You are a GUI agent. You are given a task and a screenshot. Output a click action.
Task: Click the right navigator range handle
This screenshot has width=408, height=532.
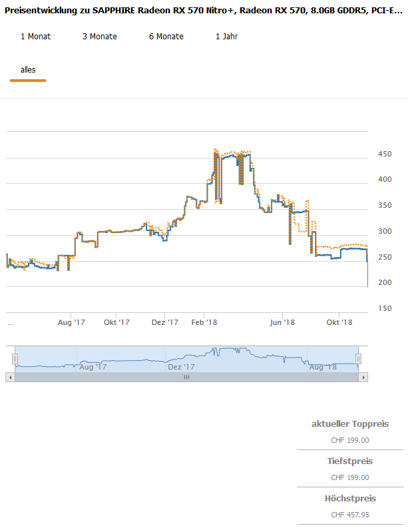(x=359, y=359)
